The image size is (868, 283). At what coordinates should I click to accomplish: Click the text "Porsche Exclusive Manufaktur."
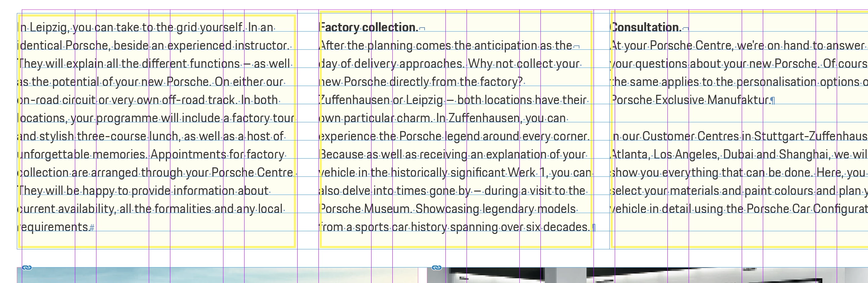coord(690,100)
